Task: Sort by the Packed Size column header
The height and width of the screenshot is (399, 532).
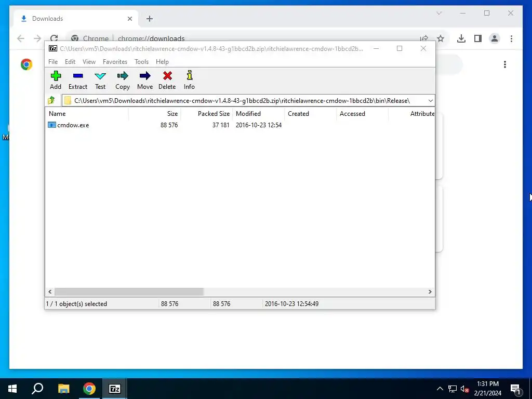Action: (206, 114)
